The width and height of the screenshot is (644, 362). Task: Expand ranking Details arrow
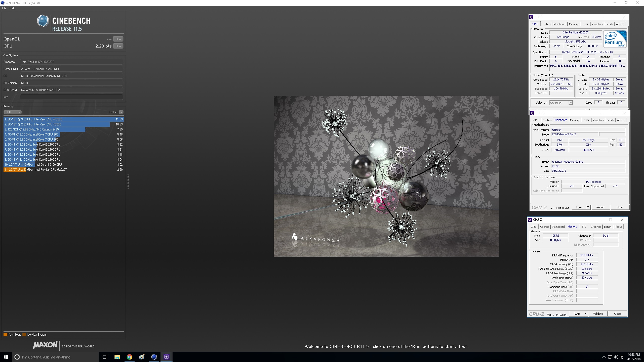pyautogui.click(x=121, y=112)
